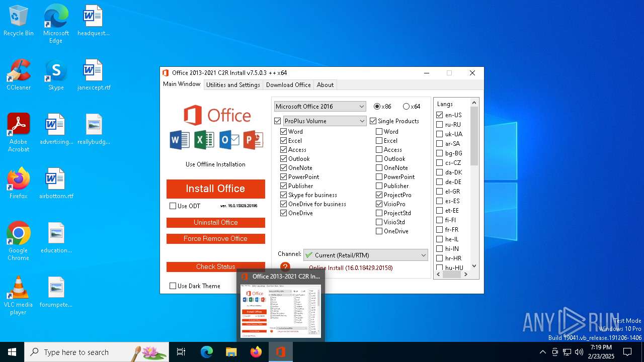Open the About tab
644x362 pixels.
coord(325,85)
